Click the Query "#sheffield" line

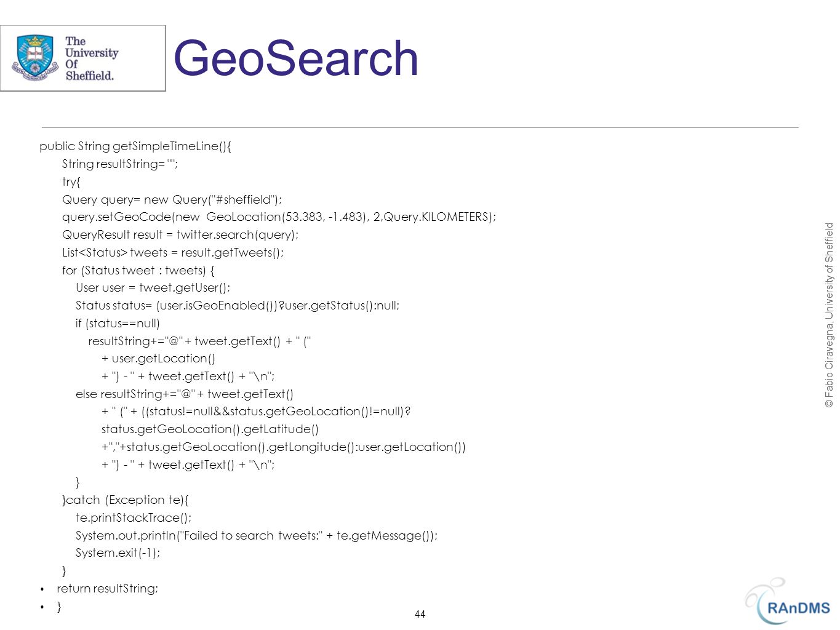coord(172,200)
